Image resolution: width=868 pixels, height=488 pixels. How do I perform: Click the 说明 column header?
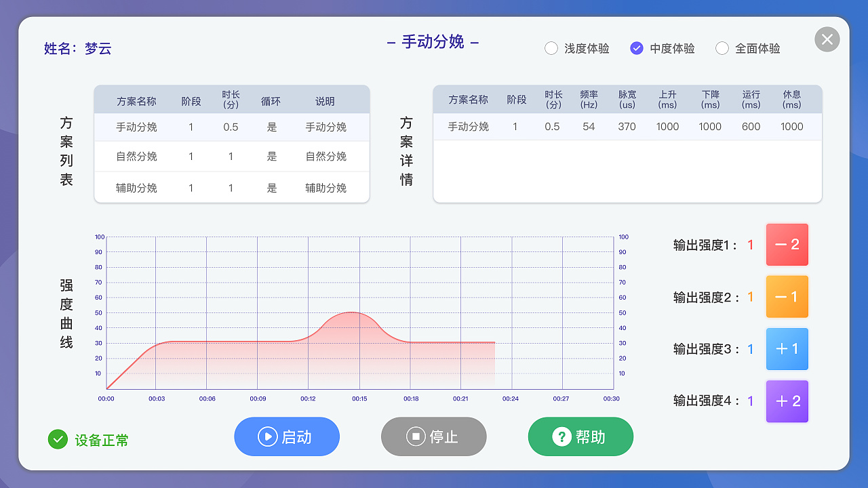tap(325, 101)
